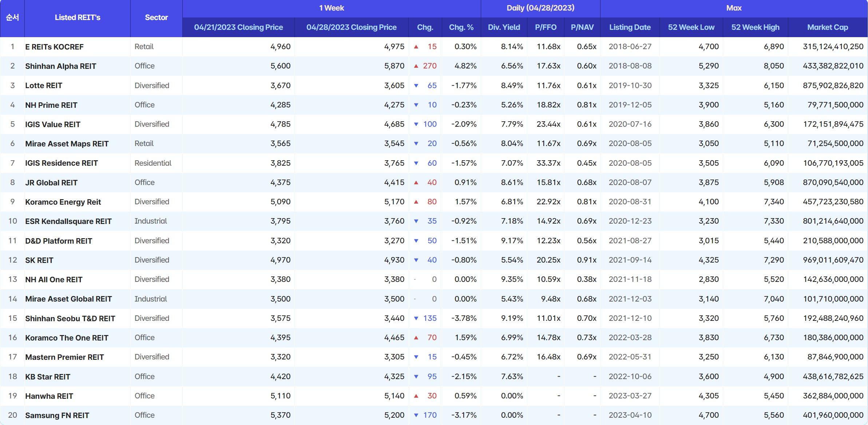868x425 pixels.
Task: Select the KB Star REIT name
Action: coord(48,377)
